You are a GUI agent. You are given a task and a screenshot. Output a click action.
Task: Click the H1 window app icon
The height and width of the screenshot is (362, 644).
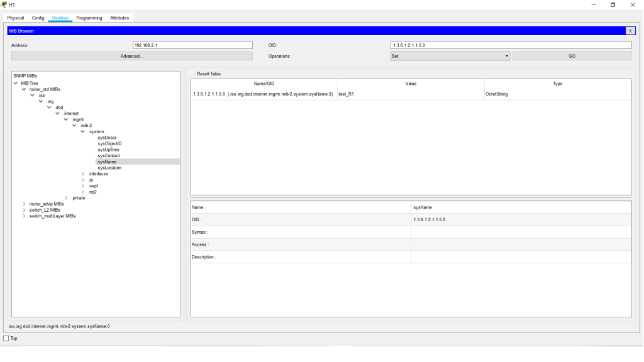4,4
